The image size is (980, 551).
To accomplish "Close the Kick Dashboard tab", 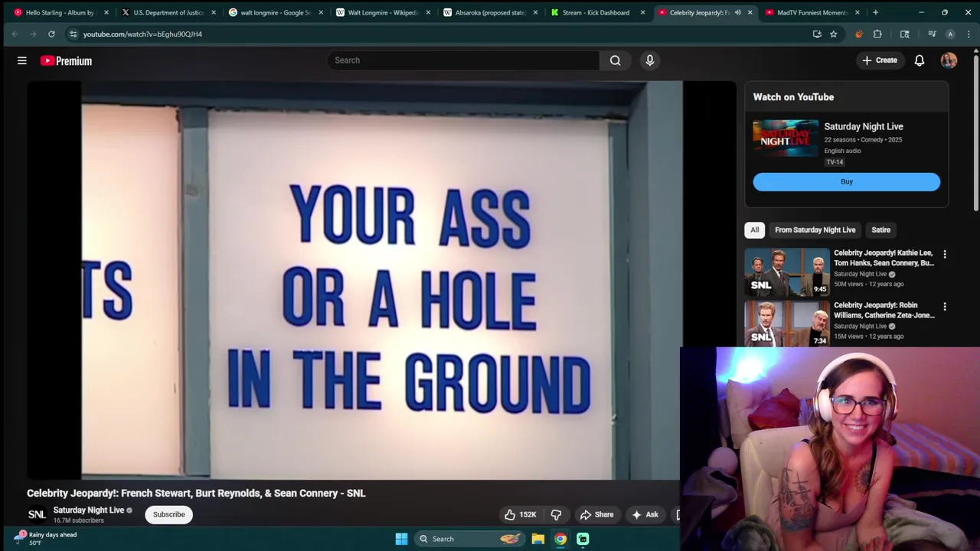I will [642, 12].
